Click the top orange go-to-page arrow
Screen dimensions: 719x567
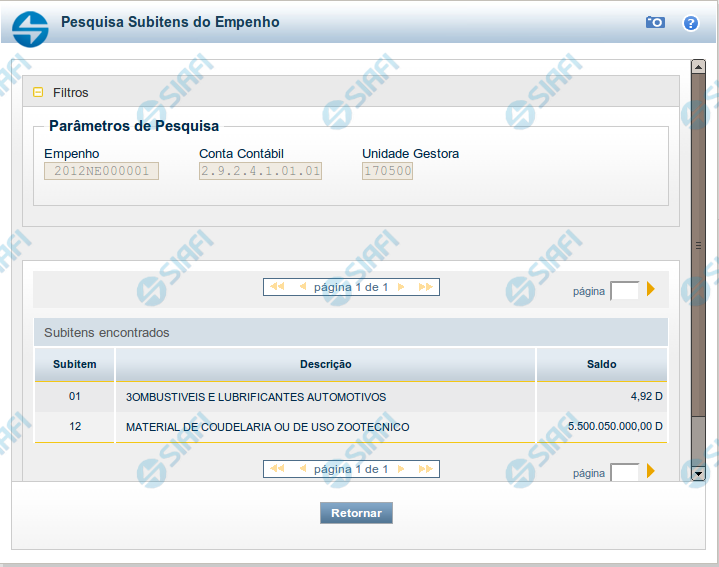(x=651, y=290)
